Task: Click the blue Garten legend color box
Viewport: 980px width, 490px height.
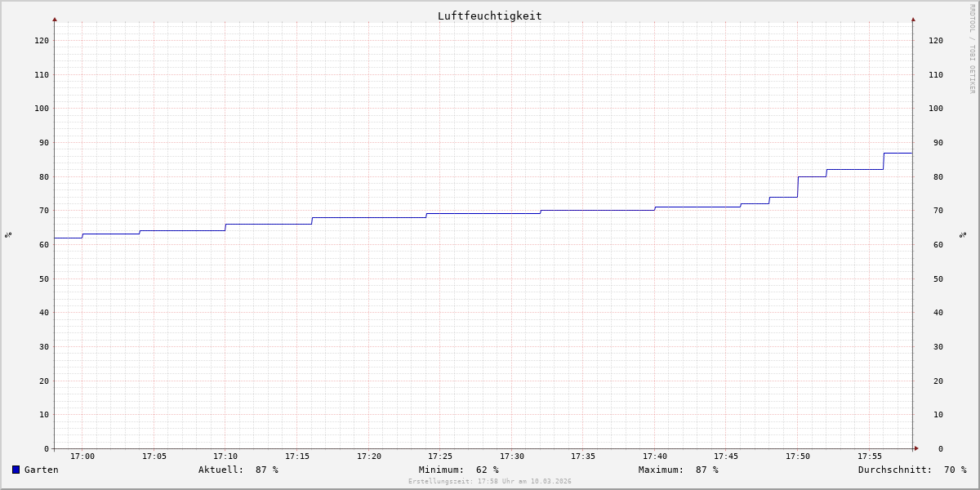Action: [x=16, y=470]
